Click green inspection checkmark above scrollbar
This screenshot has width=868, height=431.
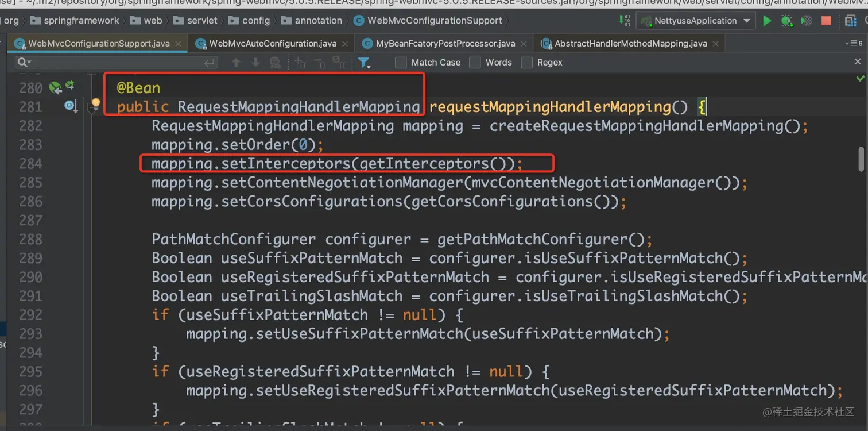(x=860, y=78)
